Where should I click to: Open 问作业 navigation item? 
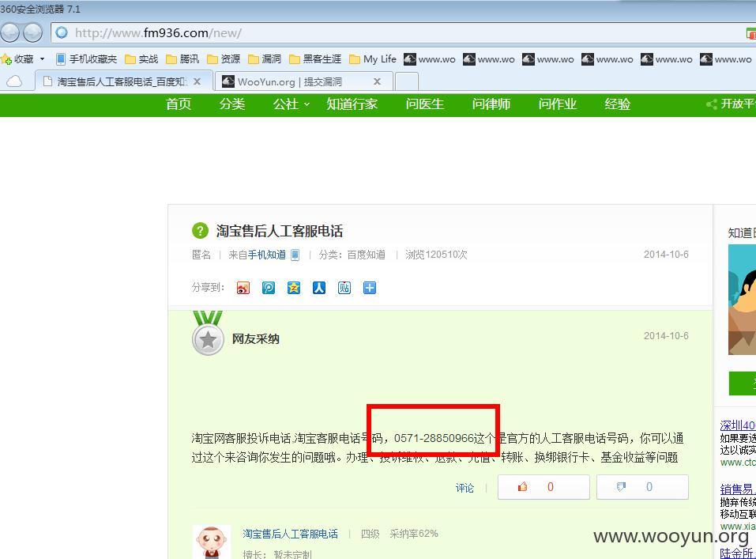pyautogui.click(x=558, y=104)
